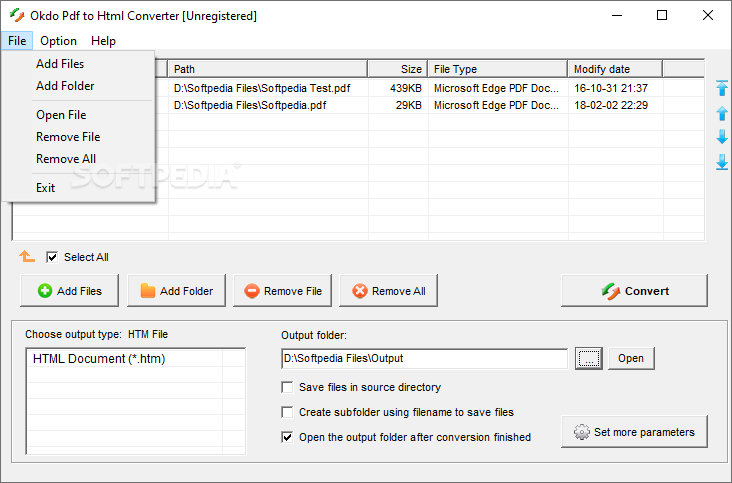Move selected file up one row
732x483 pixels.
click(722, 113)
